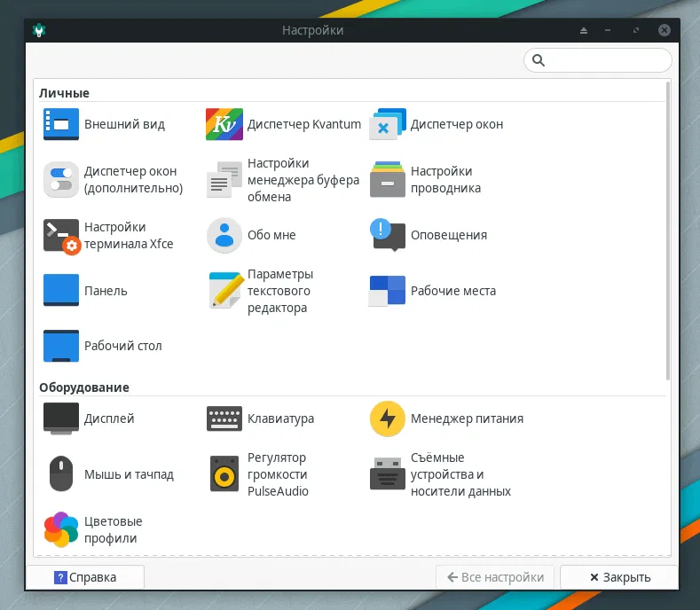Click Диспетчер окон (дополнительно) label

pyautogui.click(x=133, y=179)
